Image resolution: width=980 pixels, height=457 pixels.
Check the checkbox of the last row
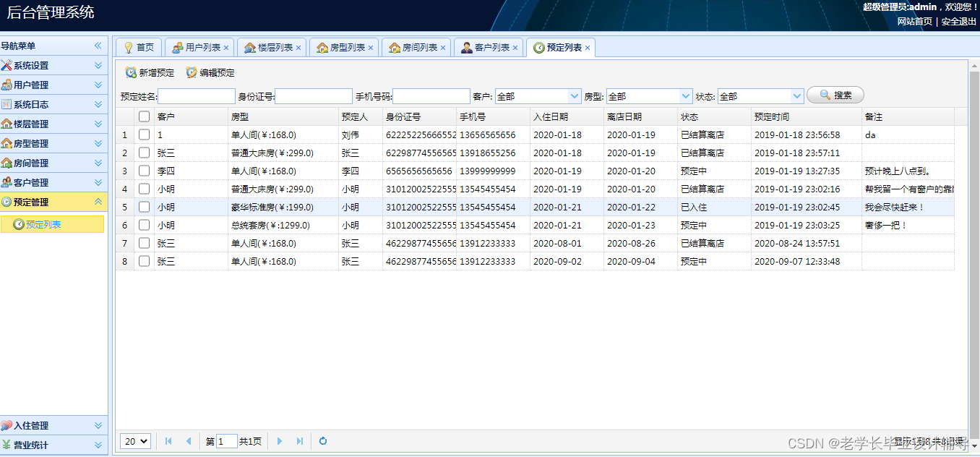point(143,261)
